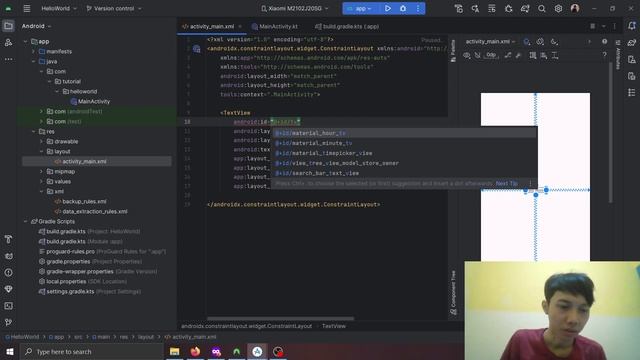Click the user account avatar

pyautogui.click(x=575, y=9)
